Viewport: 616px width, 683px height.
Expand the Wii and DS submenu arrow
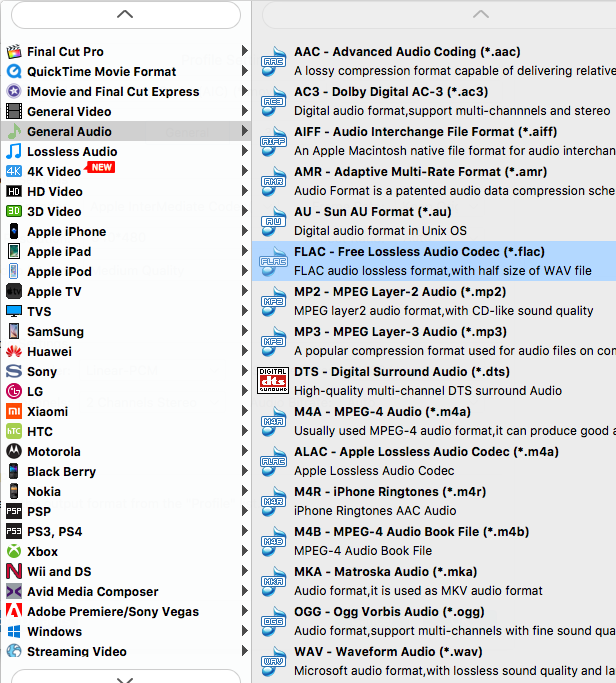(245, 571)
